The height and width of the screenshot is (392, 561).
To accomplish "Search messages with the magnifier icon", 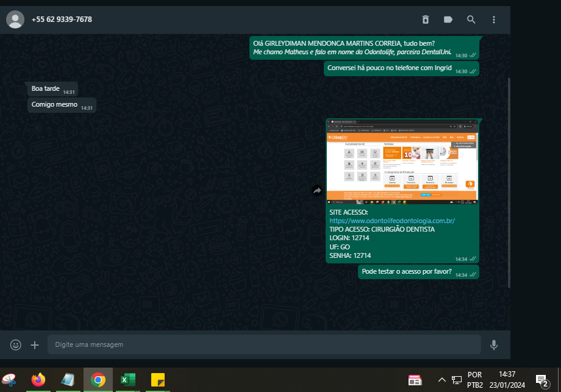I will [471, 20].
